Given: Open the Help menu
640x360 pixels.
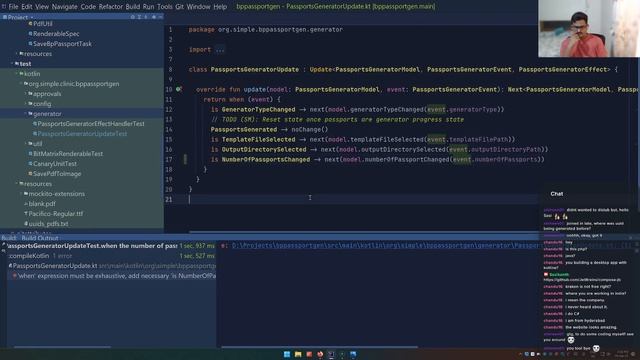Looking at the screenshot, I should (x=220, y=7).
